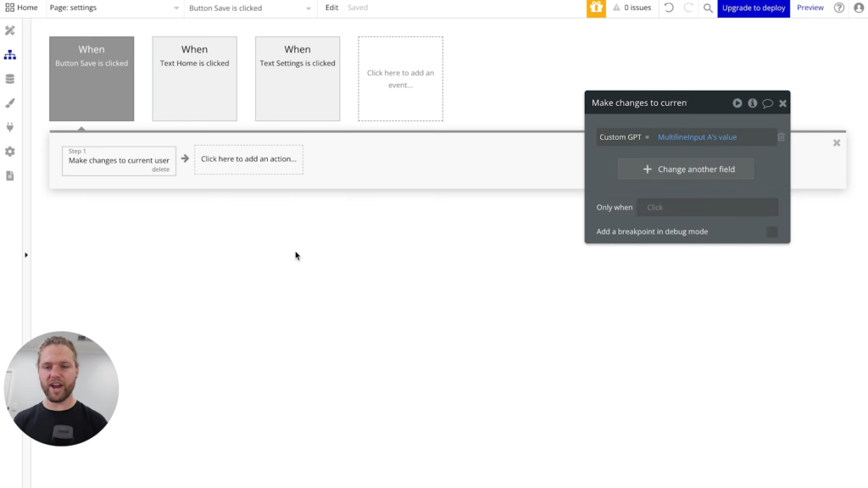Expand the left panel arrow near canvas edge
Image resolution: width=868 pixels, height=488 pixels.
pos(25,254)
